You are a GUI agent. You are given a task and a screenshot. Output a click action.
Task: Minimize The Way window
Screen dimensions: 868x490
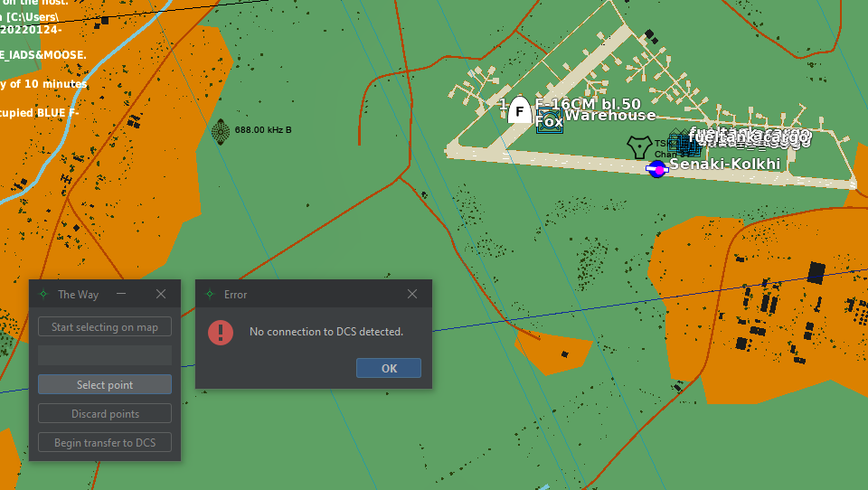pos(121,294)
